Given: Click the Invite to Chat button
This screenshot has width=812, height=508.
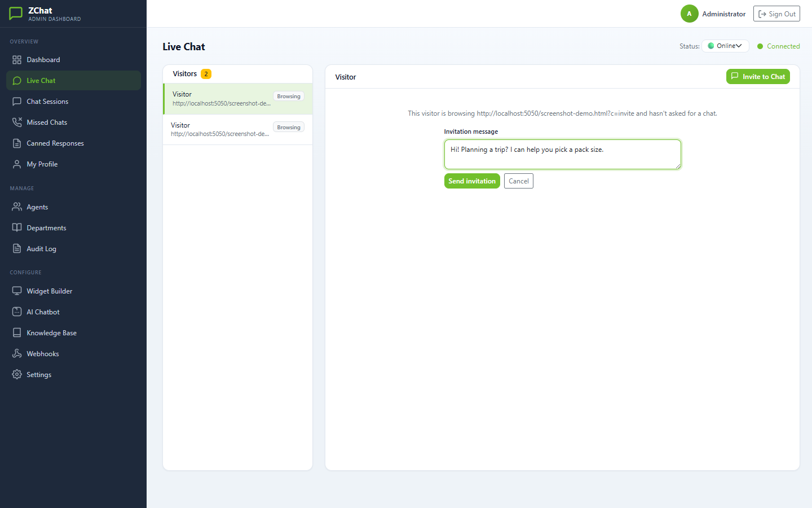Looking at the screenshot, I should pos(758,77).
